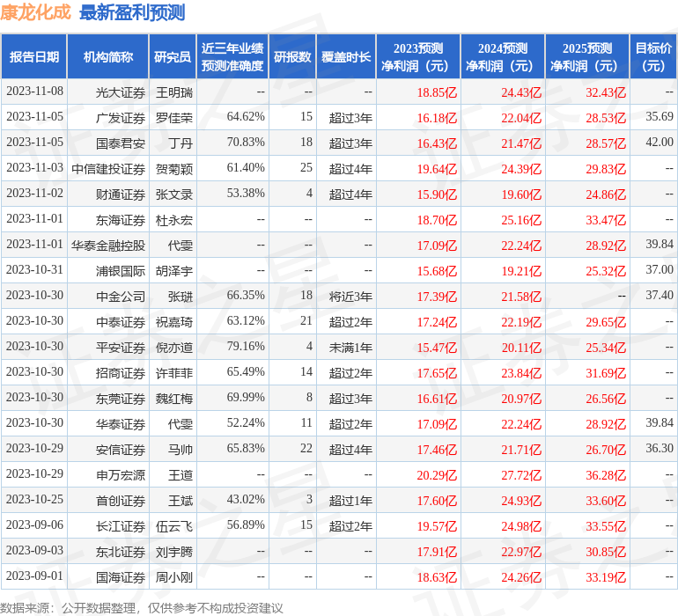Click researcher name 杜永宏

174,220
